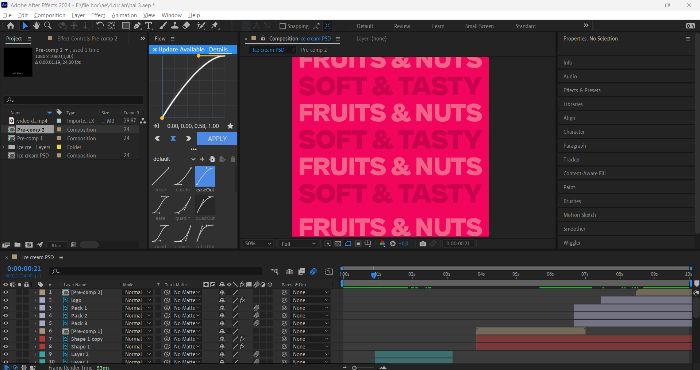700x370 pixels.
Task: Switch to Default workspace
Action: pos(364,26)
